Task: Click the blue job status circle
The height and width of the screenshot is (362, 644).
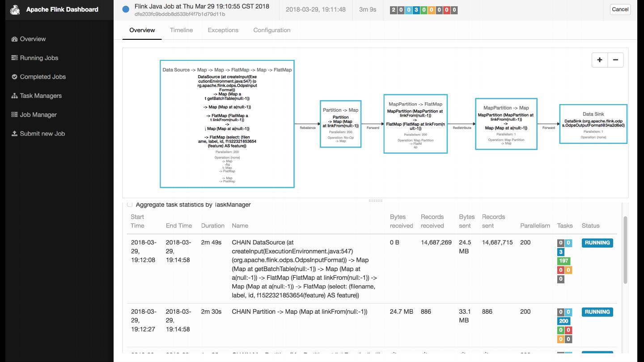Action: [126, 9]
